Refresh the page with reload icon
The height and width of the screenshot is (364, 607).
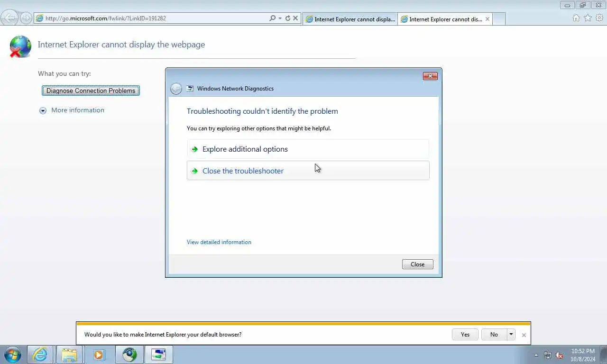[287, 18]
